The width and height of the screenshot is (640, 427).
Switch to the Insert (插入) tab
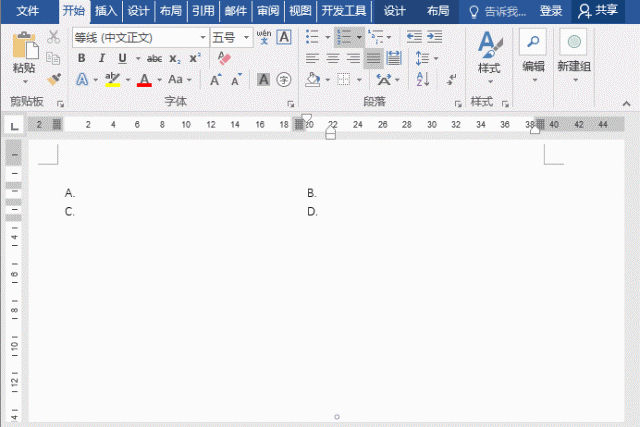click(106, 11)
